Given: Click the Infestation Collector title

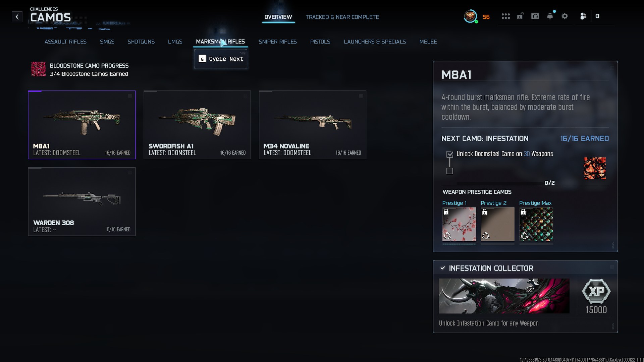Looking at the screenshot, I should tap(491, 268).
